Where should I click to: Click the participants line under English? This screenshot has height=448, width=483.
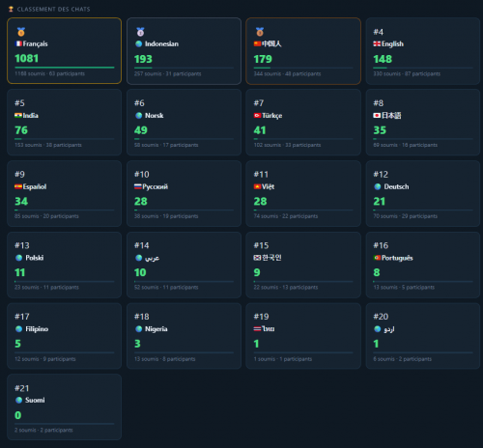click(407, 73)
